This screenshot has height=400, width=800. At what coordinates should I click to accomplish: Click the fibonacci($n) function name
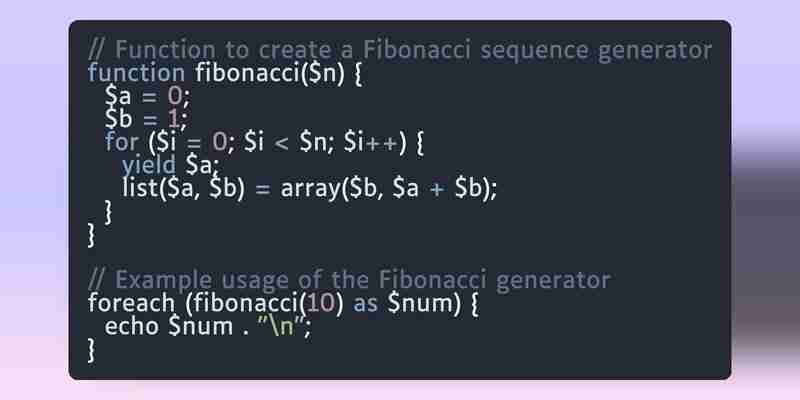(x=270, y=73)
